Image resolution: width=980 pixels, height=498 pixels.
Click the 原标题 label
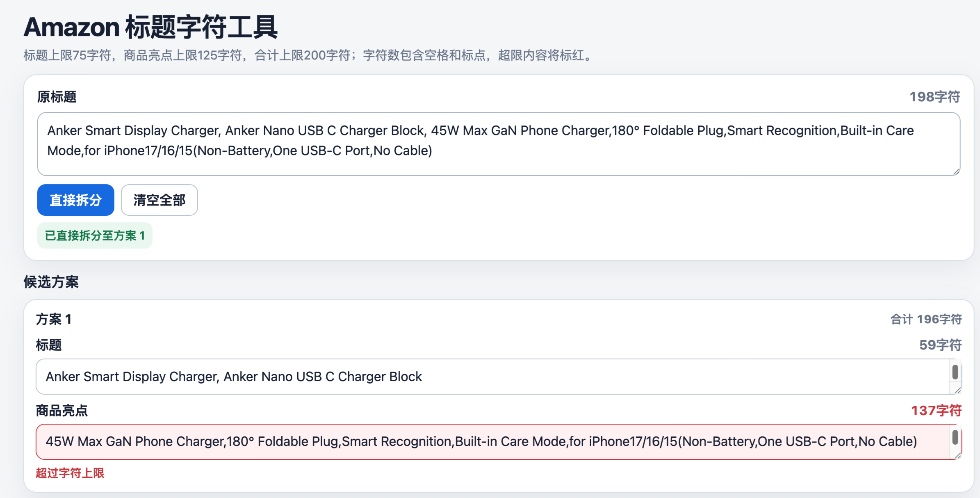(57, 97)
